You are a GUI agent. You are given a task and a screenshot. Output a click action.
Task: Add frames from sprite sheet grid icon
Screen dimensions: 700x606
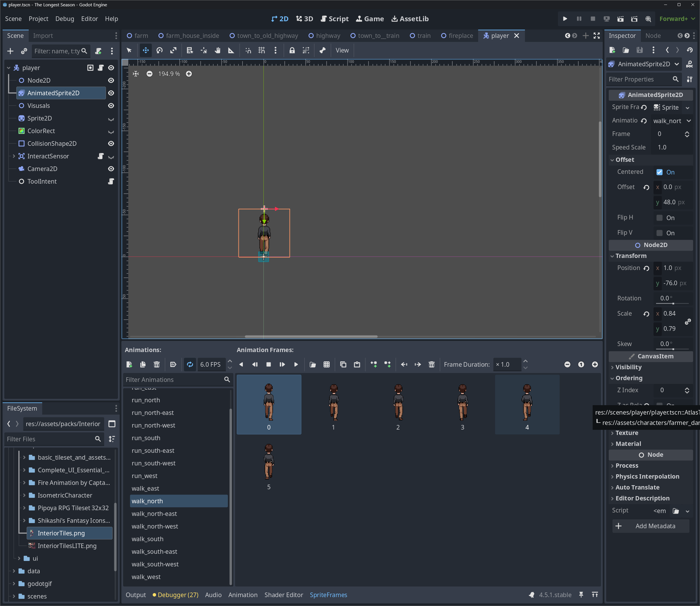point(326,364)
